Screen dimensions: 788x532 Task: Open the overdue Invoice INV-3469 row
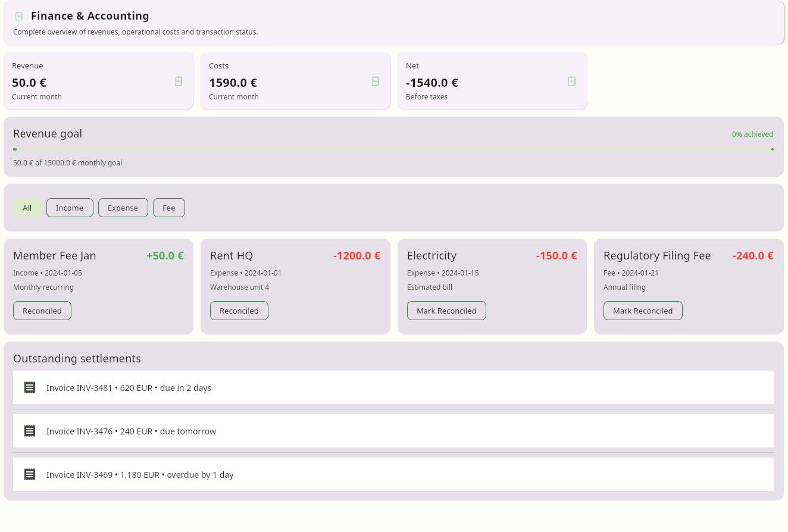pyautogui.click(x=393, y=474)
